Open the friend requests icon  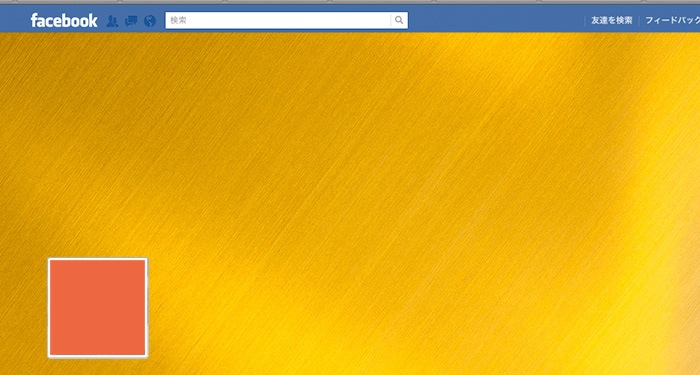(112, 21)
